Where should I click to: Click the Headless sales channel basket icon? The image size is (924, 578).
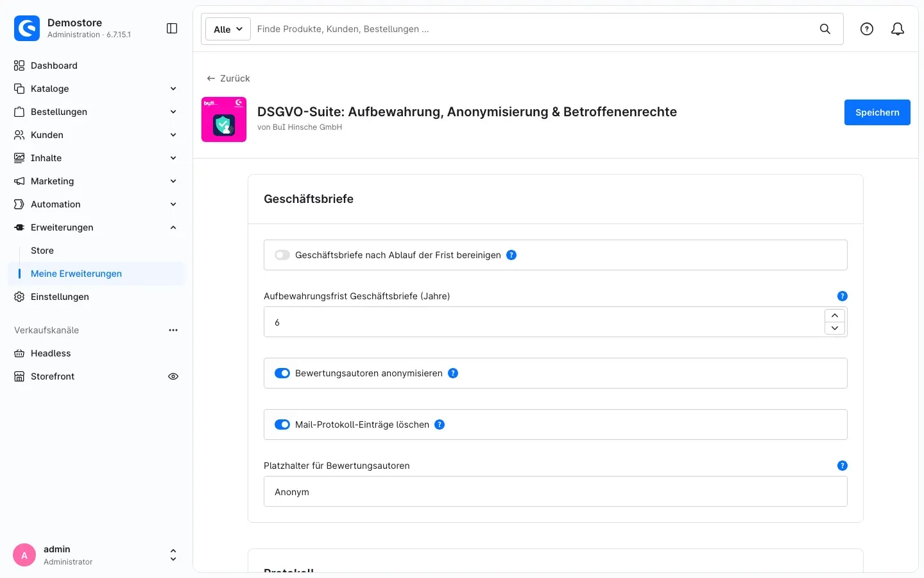[x=19, y=353]
